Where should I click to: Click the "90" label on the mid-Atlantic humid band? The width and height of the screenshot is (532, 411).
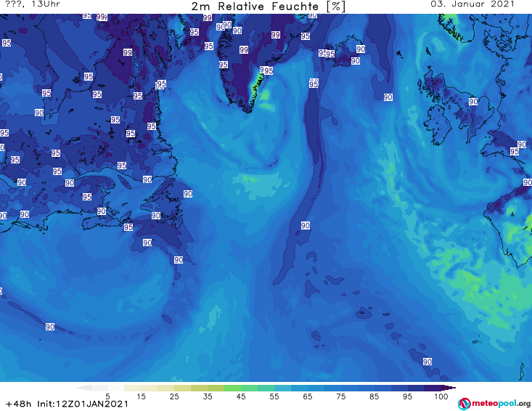[306, 225]
